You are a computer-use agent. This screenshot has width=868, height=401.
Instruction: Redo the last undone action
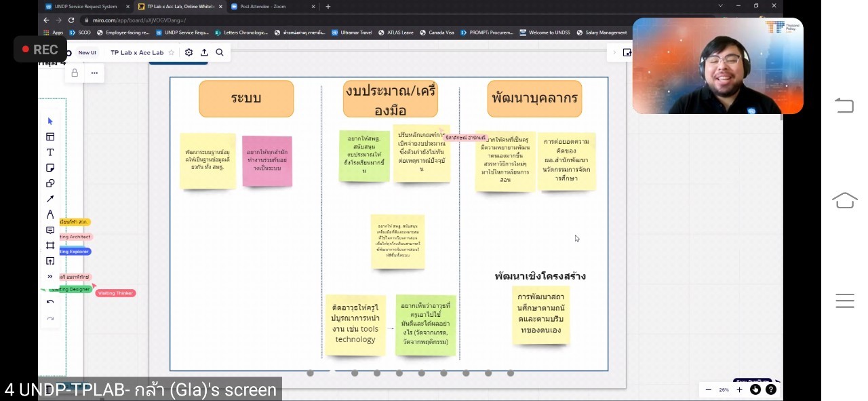point(50,318)
